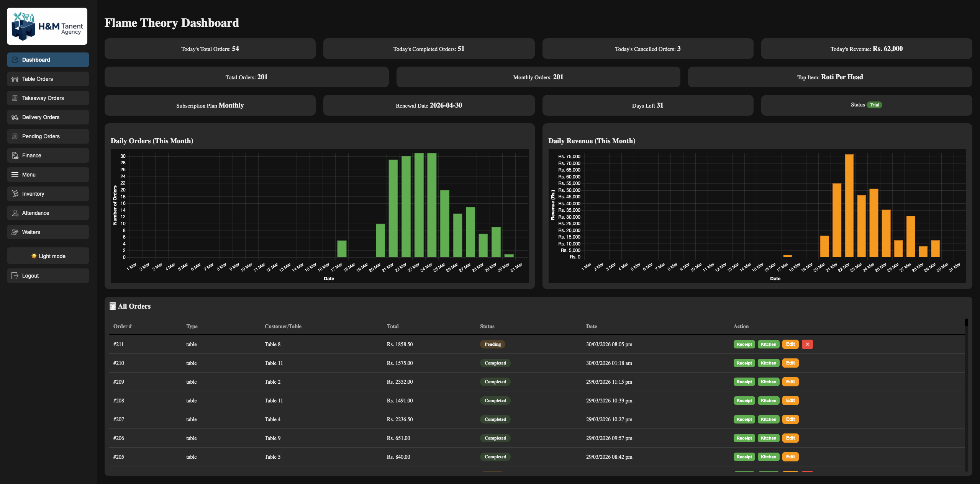Open Delivery Orders via its truck icon
This screenshot has height=484, width=980.
pyautogui.click(x=15, y=117)
